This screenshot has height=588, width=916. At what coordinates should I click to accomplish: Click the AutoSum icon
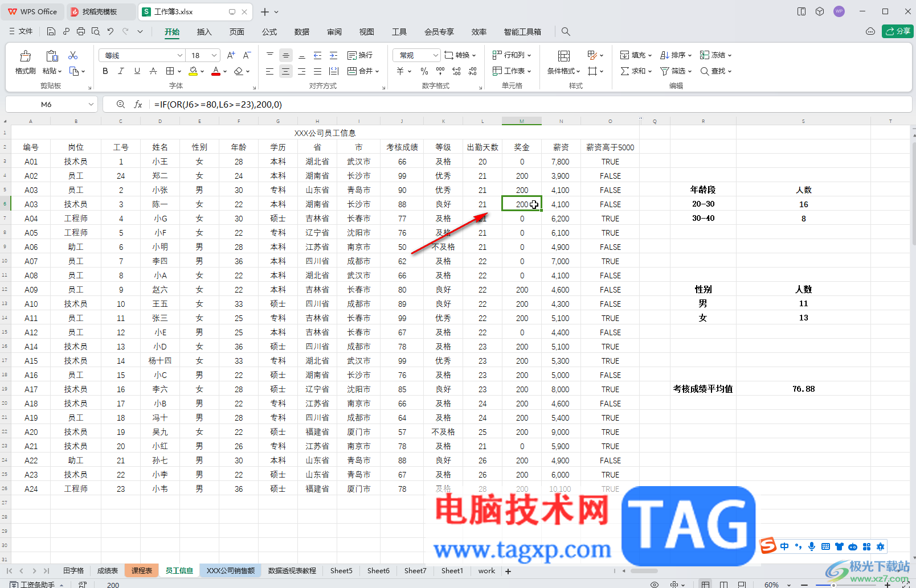pos(625,71)
